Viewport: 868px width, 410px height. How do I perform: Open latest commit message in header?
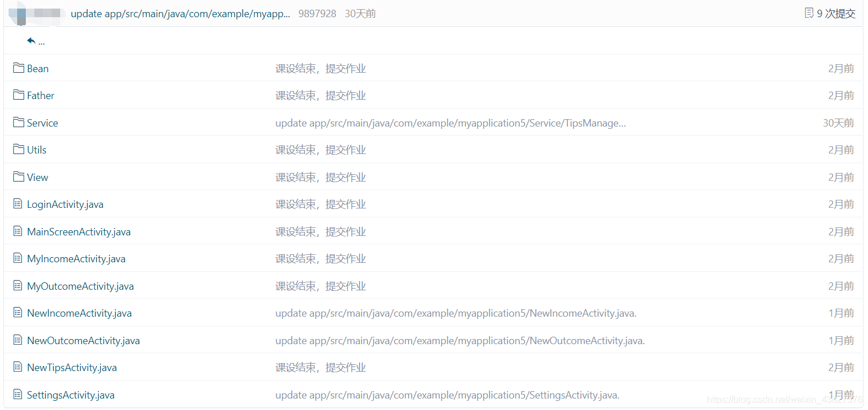pos(181,14)
